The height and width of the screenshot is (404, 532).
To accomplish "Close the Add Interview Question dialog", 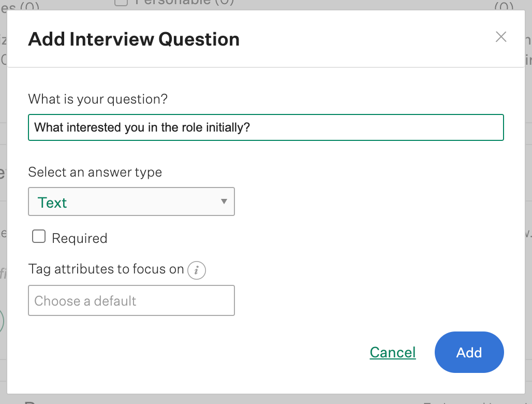I will point(500,37).
